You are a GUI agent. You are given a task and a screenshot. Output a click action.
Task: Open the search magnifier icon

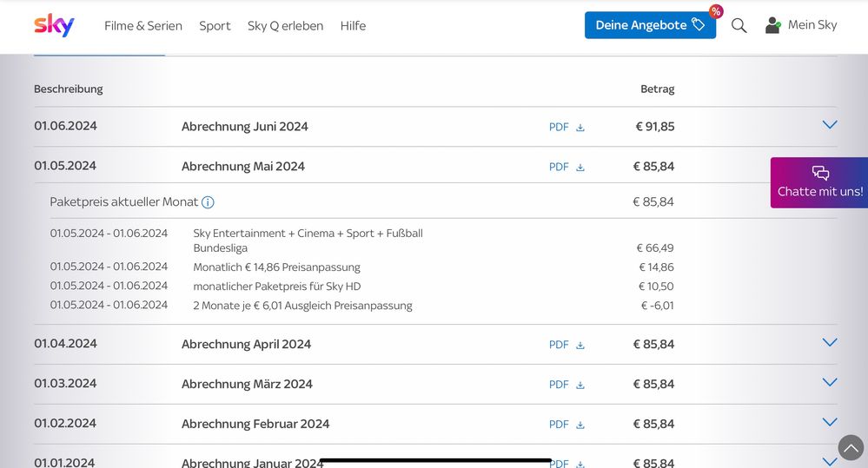click(x=739, y=25)
